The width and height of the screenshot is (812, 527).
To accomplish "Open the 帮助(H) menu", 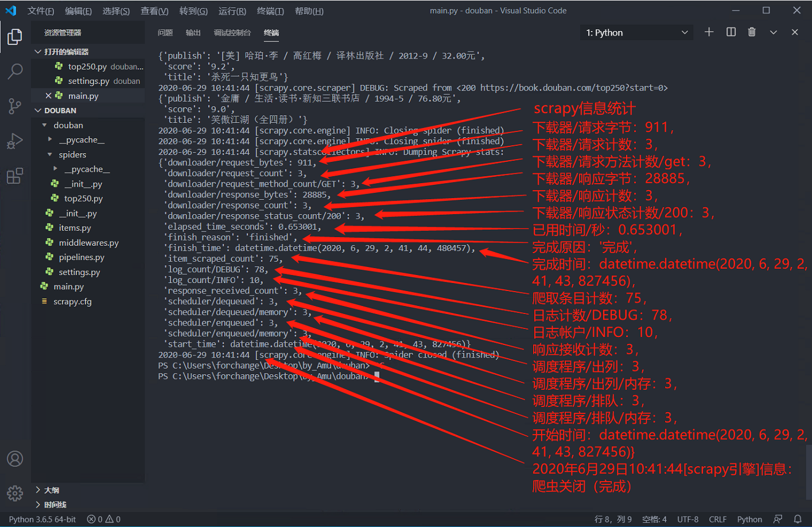I will tap(309, 11).
